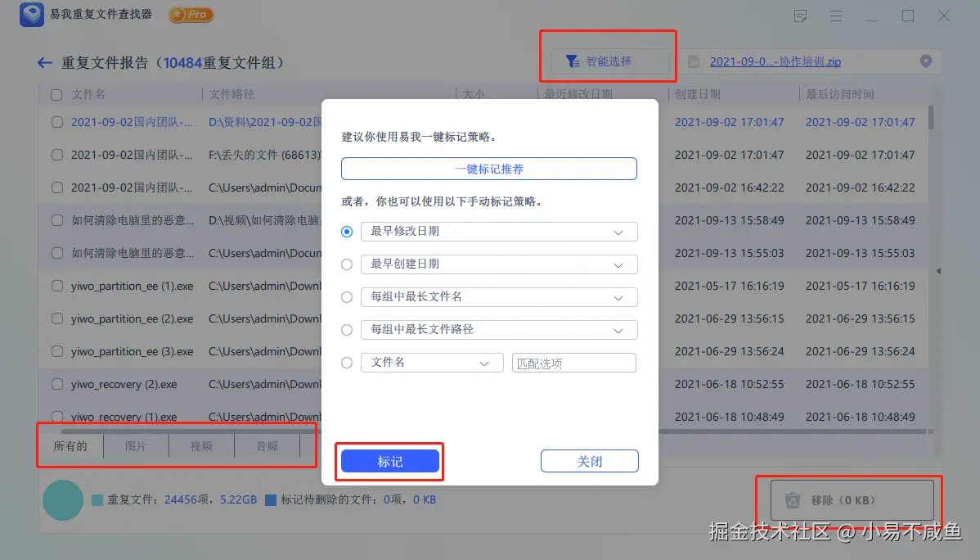Click the teal pie chart circle

[x=63, y=500]
